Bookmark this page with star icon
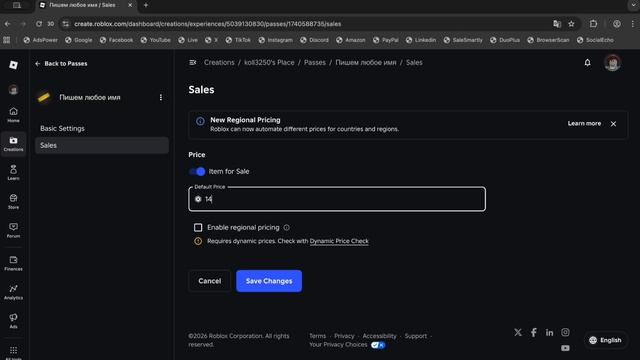640x360 pixels. coord(571,24)
